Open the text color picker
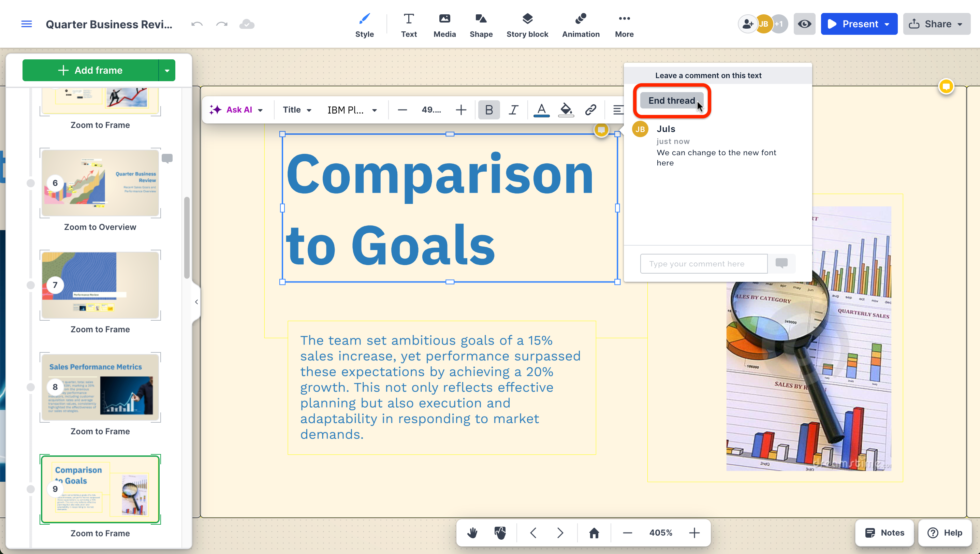 541,110
